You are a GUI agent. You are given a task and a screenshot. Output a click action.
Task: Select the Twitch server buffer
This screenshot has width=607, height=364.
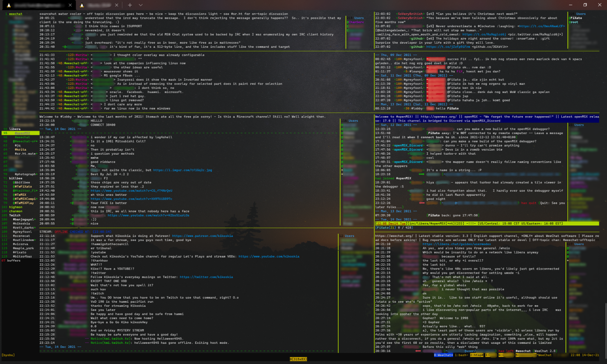[15, 215]
